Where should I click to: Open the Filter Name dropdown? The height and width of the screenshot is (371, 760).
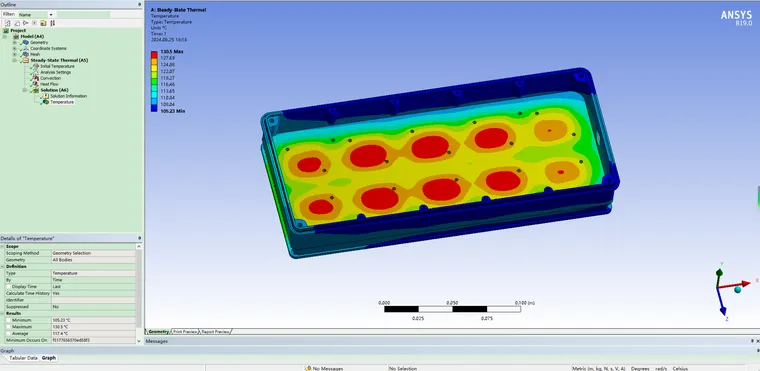[x=51, y=15]
